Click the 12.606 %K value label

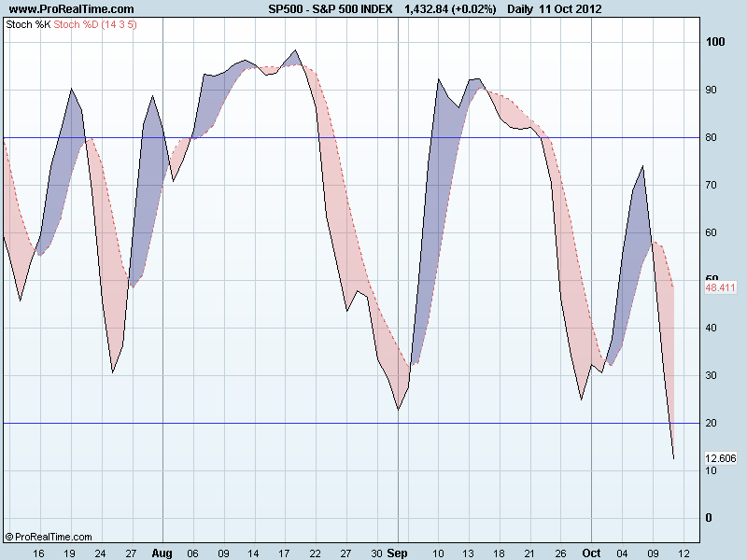tap(720, 458)
